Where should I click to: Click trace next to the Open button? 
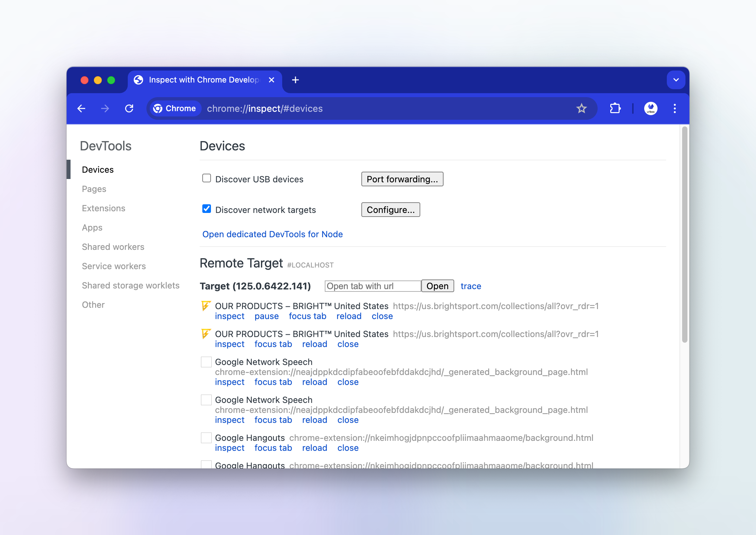pos(471,286)
